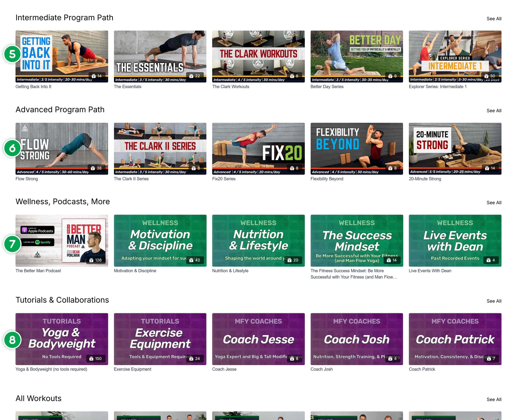Click the Live Events With Dean title
Viewport: 517px width, 420px height.
[x=430, y=271]
